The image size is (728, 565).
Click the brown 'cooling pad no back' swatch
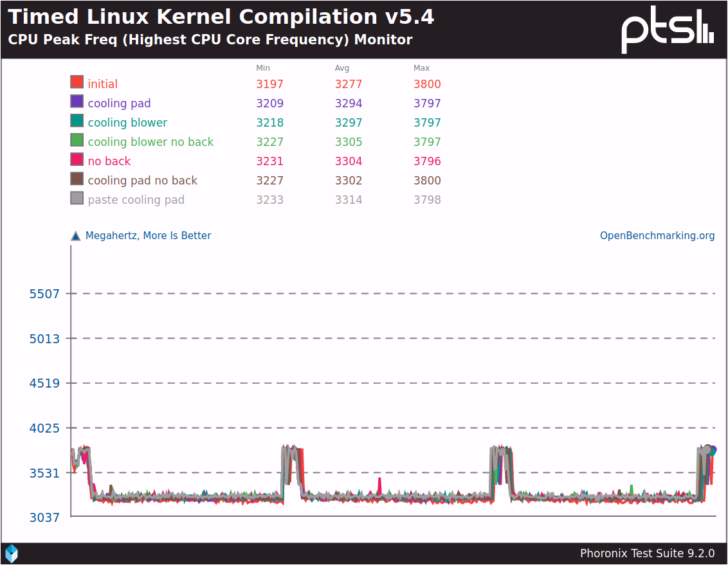click(77, 179)
